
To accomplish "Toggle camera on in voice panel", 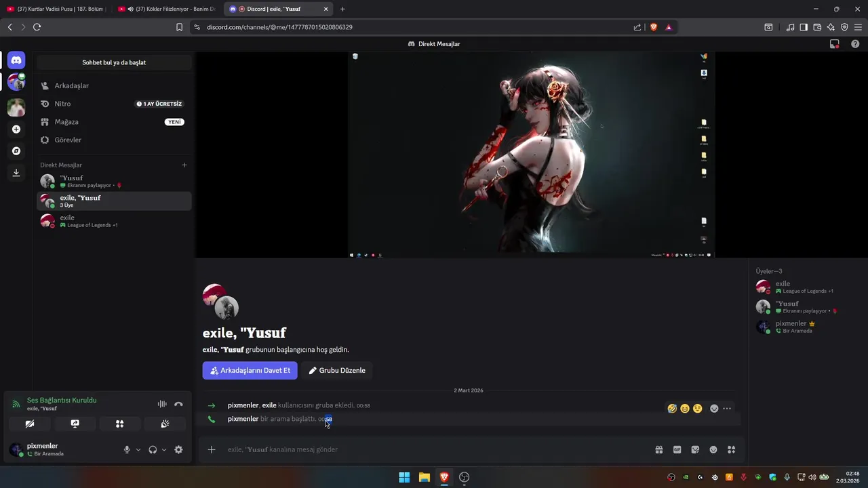I will (x=30, y=424).
